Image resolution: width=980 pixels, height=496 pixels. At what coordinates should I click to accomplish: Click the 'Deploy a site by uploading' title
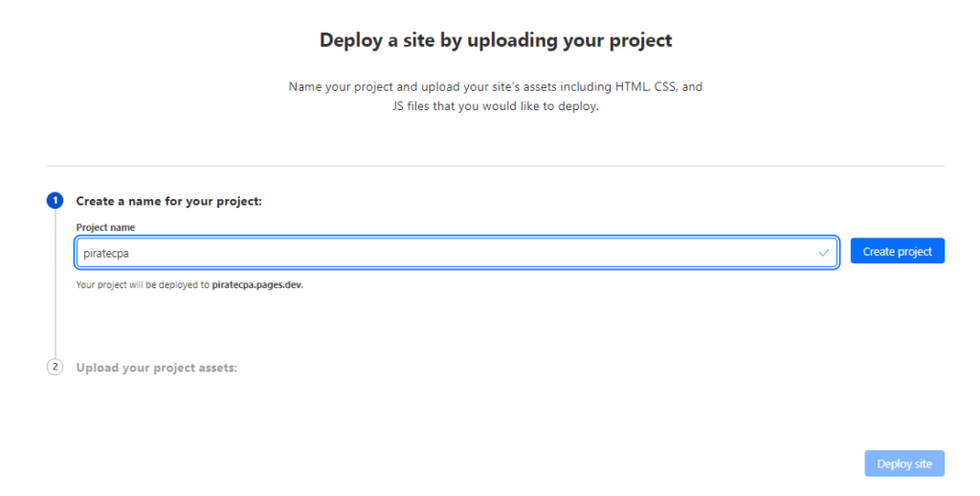(496, 40)
